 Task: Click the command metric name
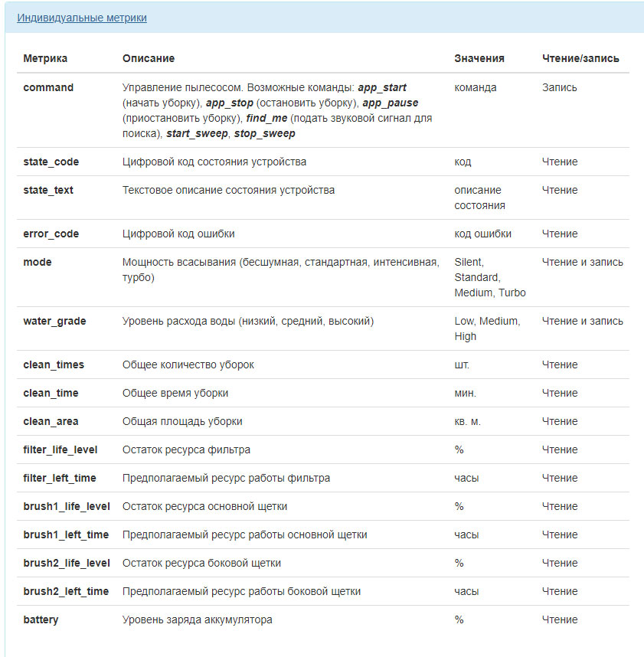click(x=48, y=87)
